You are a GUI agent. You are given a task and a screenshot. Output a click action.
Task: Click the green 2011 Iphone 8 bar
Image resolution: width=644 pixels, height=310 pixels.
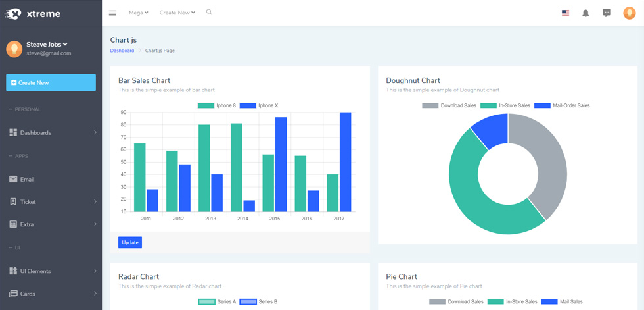click(139, 178)
